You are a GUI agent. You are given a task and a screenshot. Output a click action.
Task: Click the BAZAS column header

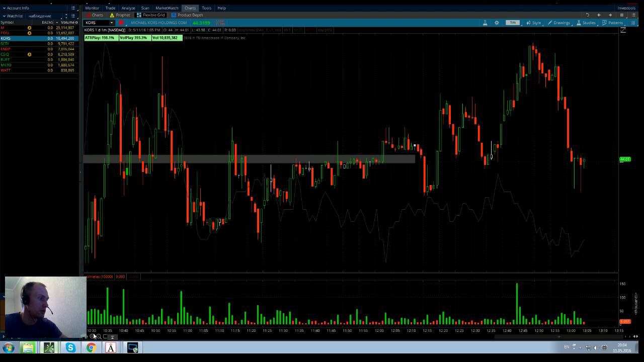(x=47, y=22)
